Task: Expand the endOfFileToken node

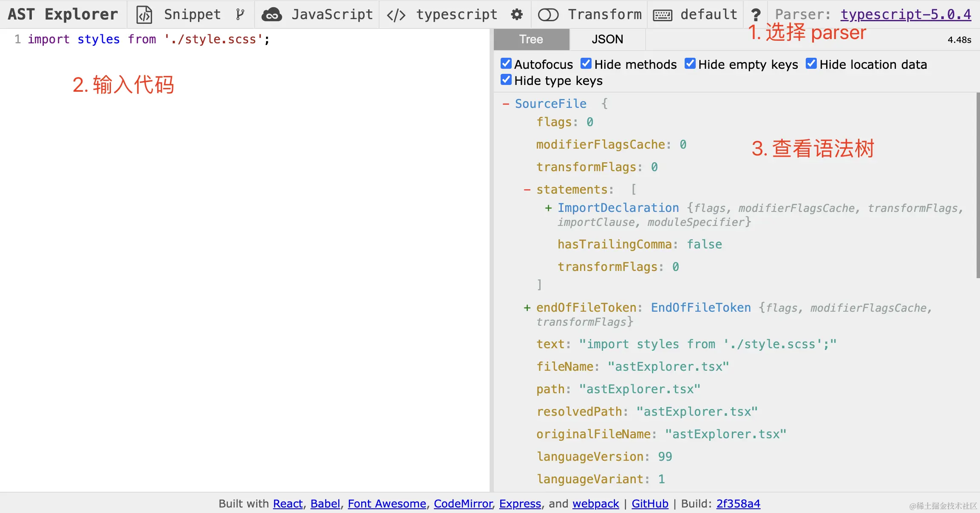Action: click(x=527, y=308)
